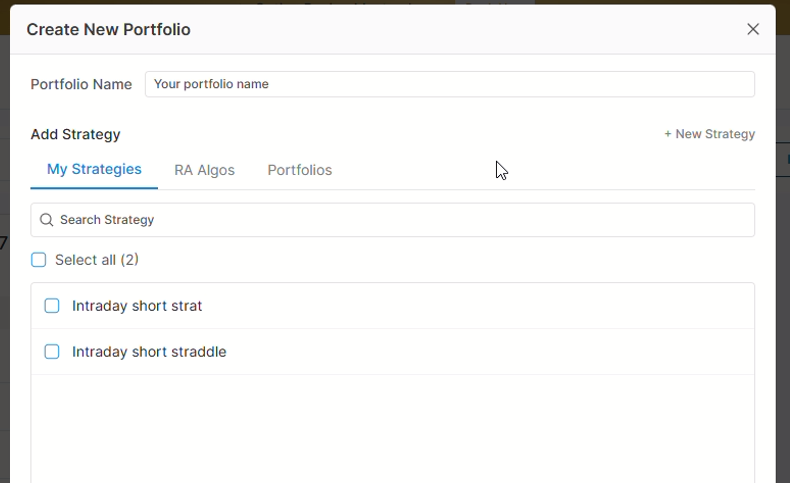790x483 pixels.
Task: Enable the Intraday short straddle checkbox
Action: click(x=52, y=352)
